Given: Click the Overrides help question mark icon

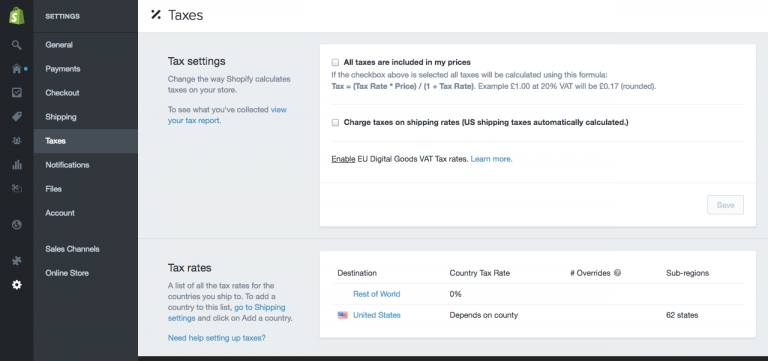Looking at the screenshot, I should pyautogui.click(x=617, y=273).
